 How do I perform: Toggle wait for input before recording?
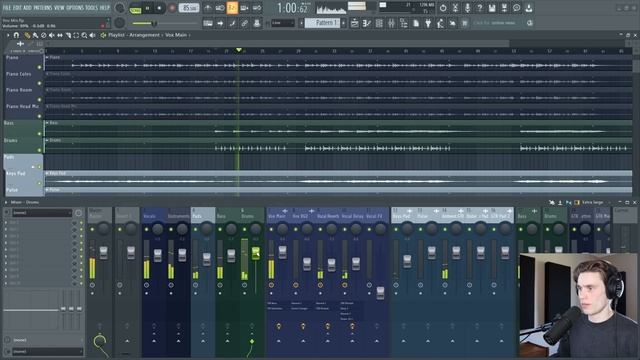pos(220,8)
